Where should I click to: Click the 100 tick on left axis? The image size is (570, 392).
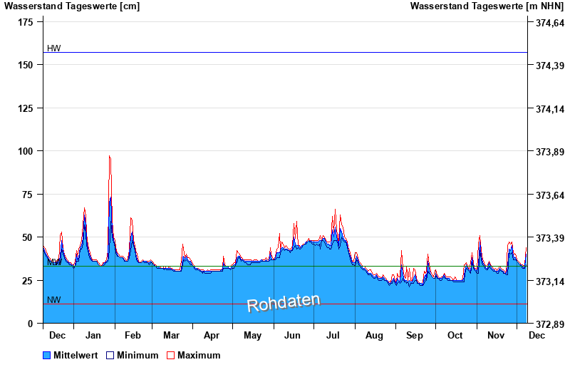[26, 151]
